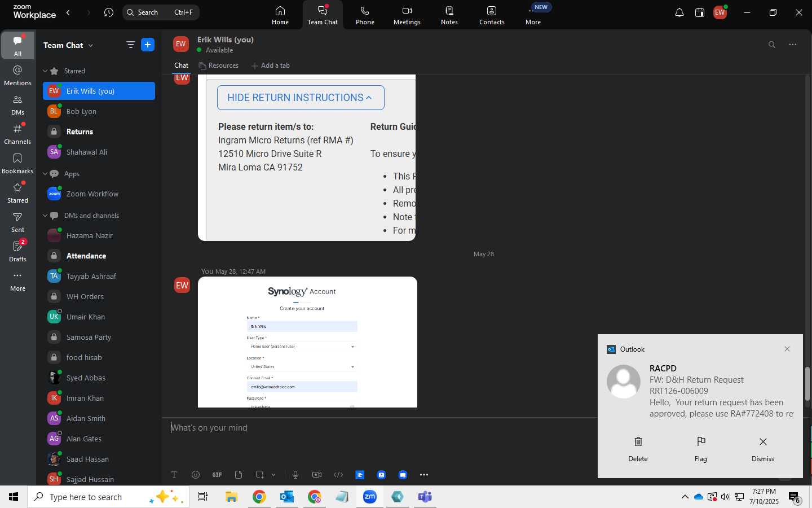Flag the Outlook notification email

tap(701, 449)
